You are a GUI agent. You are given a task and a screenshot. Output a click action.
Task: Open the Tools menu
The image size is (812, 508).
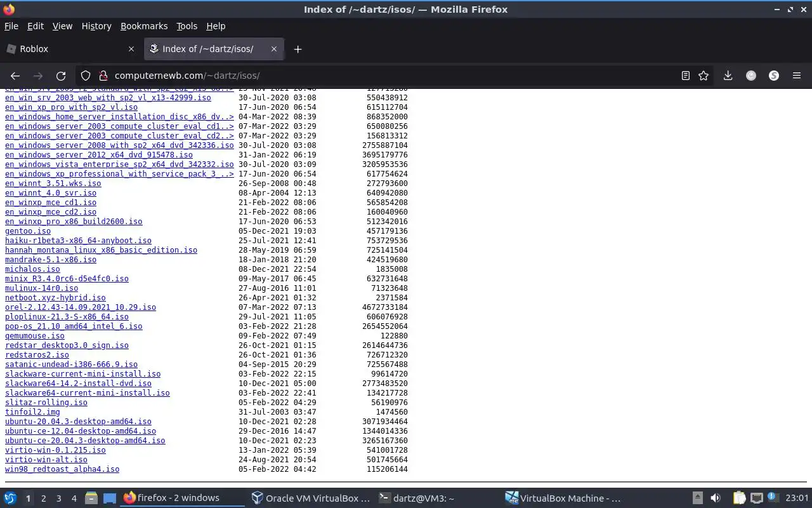click(x=187, y=26)
